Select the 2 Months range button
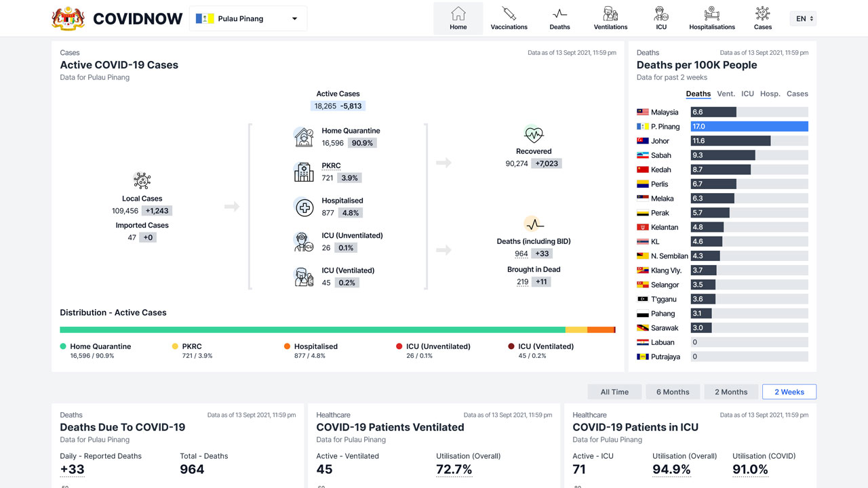The height and width of the screenshot is (488, 868). pyautogui.click(x=731, y=392)
